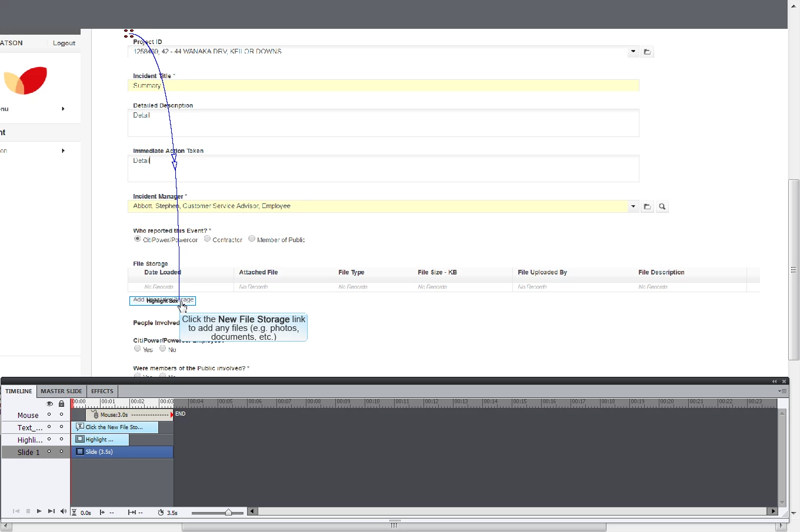Open the Incident Manager folder lookup icon
Image resolution: width=800 pixels, height=532 pixels.
coord(647,206)
